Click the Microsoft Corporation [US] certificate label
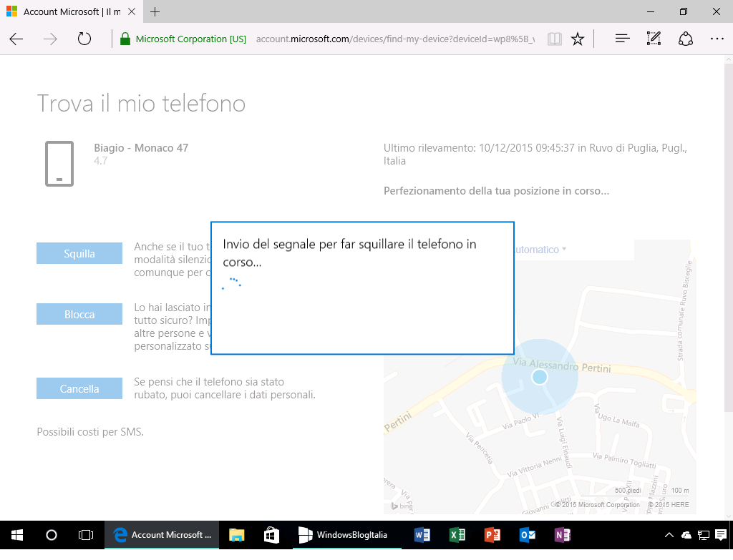 click(190, 39)
